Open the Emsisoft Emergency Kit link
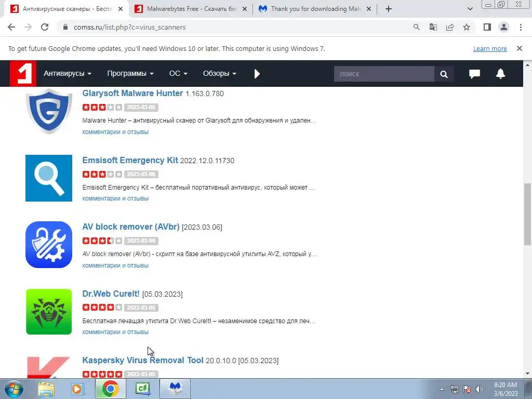 [x=130, y=160]
